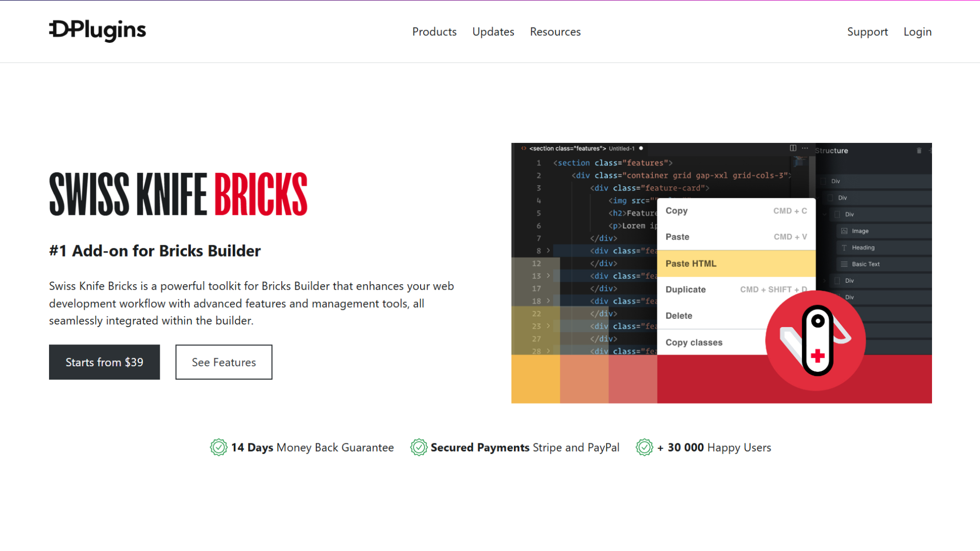Click the DPlugins logo

pyautogui.click(x=97, y=31)
